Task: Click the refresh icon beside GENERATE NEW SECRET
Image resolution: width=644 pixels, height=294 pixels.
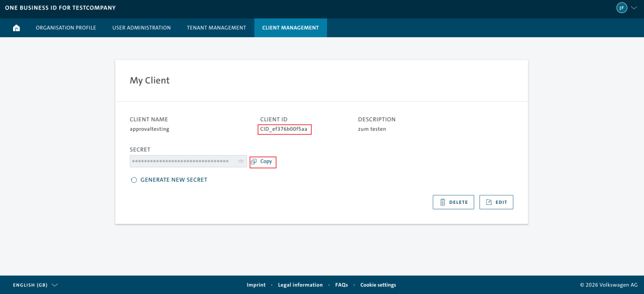Action: (133, 180)
